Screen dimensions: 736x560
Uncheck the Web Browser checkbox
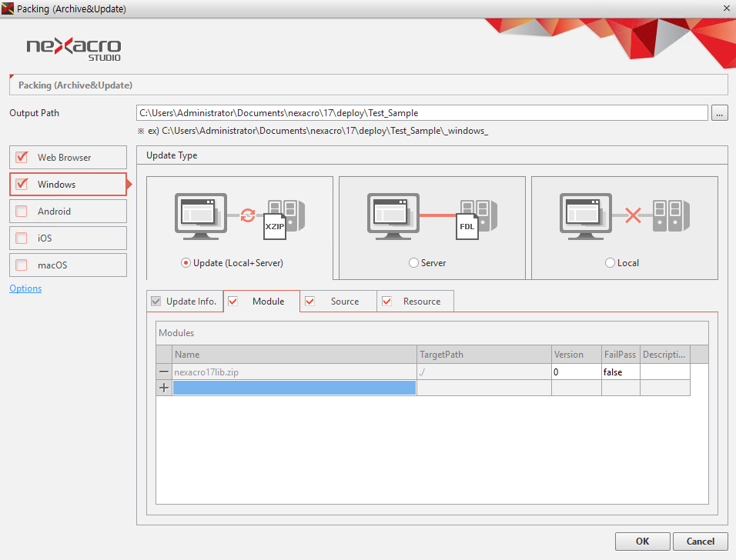tap(22, 158)
